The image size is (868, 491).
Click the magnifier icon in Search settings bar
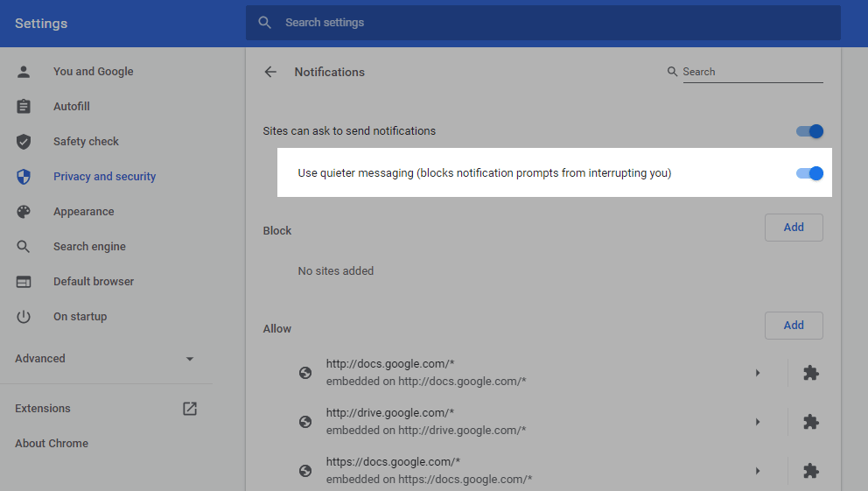click(x=265, y=23)
